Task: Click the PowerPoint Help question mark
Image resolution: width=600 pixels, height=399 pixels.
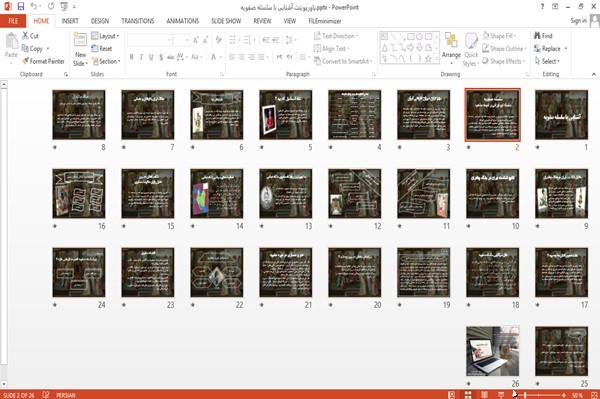Action: [x=542, y=7]
